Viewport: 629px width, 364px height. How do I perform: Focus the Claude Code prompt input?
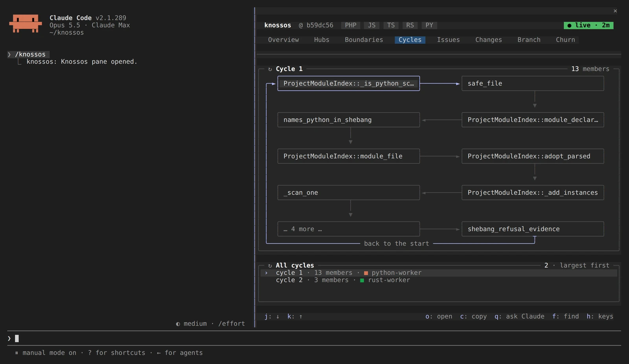[x=314, y=338]
